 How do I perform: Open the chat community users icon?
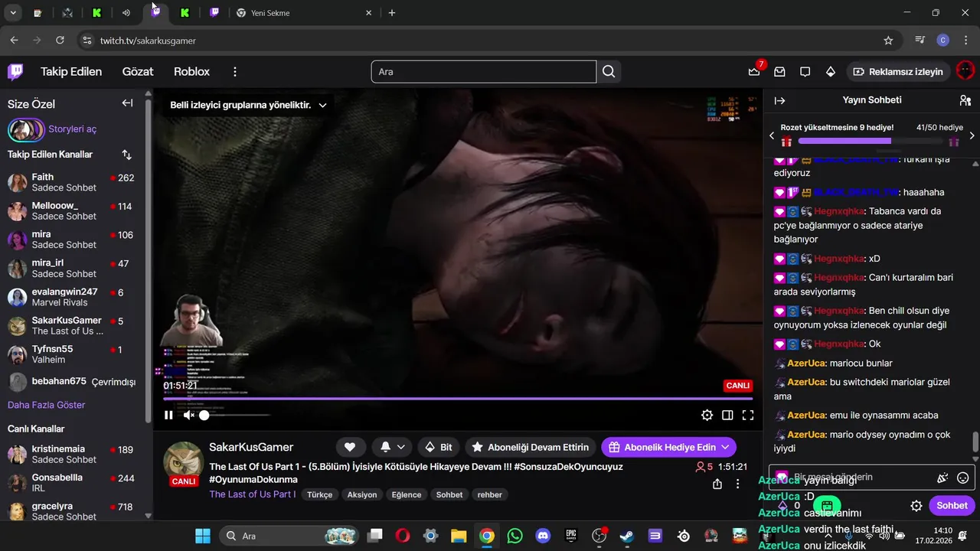[x=965, y=100]
